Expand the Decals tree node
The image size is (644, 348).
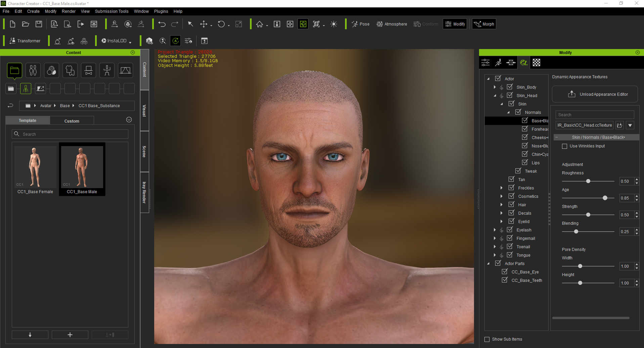click(x=501, y=213)
